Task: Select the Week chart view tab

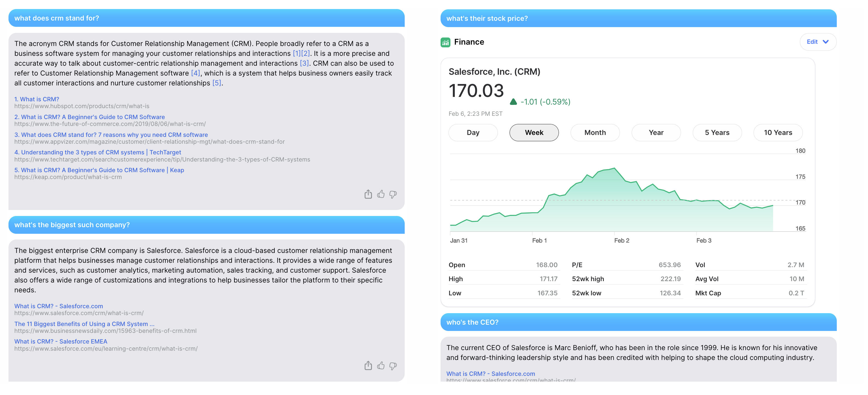Action: coord(534,132)
